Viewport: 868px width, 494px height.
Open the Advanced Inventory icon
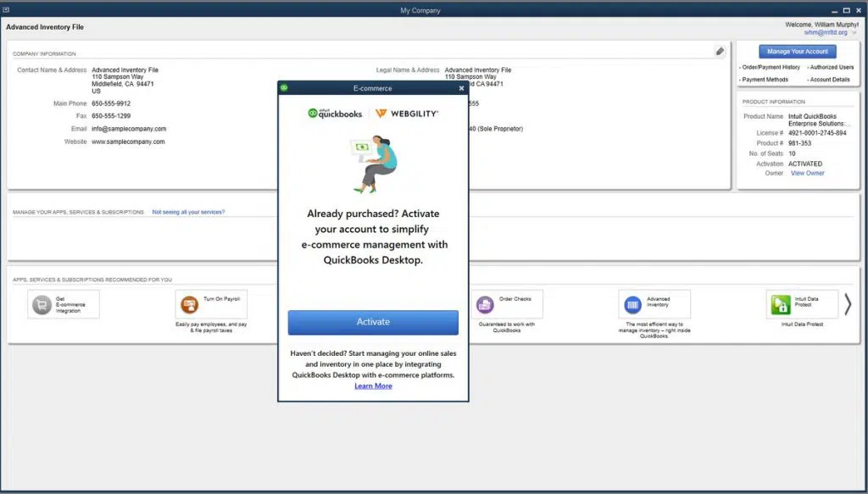coord(632,305)
